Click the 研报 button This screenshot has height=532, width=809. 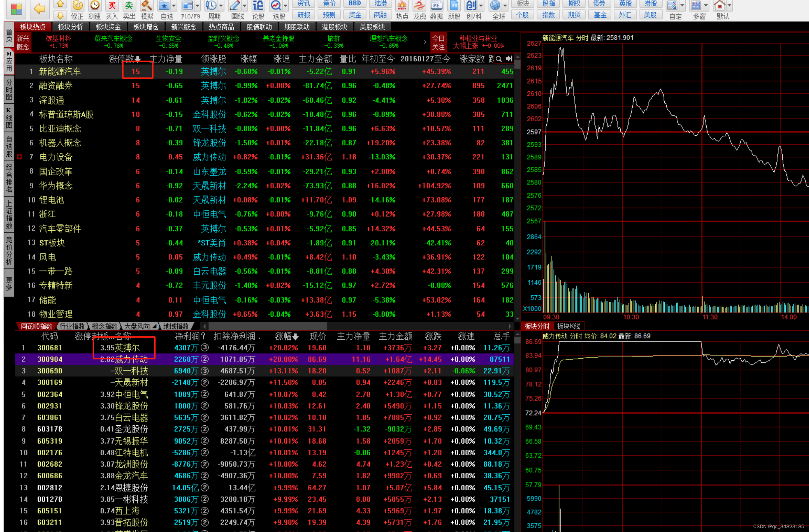click(303, 15)
